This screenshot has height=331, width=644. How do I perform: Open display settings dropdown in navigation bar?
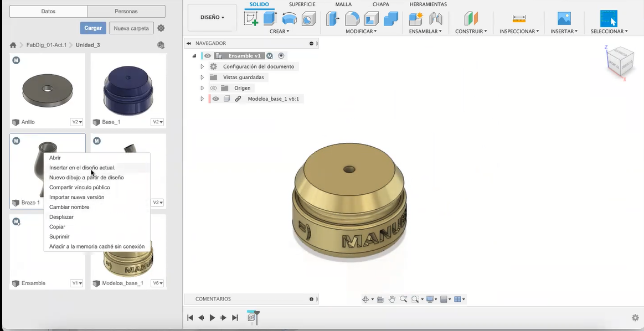(431, 299)
